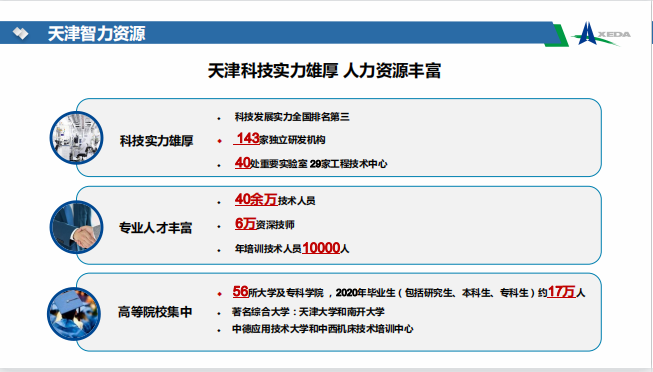Click the diamond icon beside 天津智力资源
653x372 pixels.
pyautogui.click(x=20, y=33)
